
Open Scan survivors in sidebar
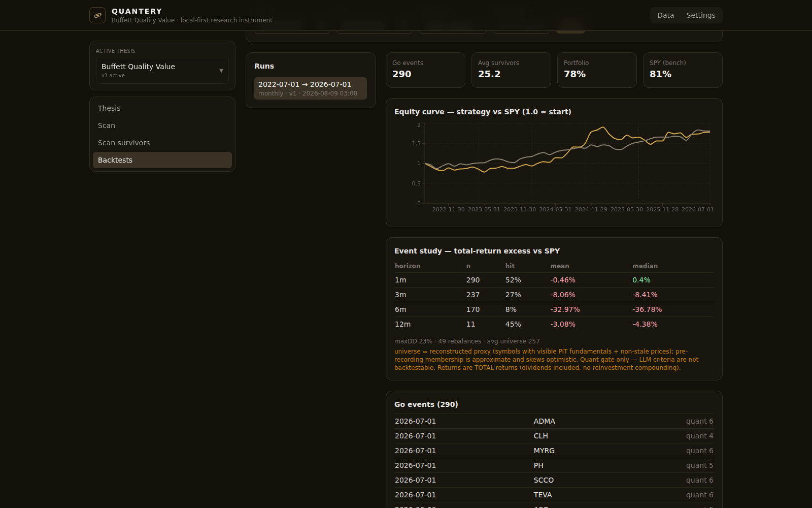[162, 143]
